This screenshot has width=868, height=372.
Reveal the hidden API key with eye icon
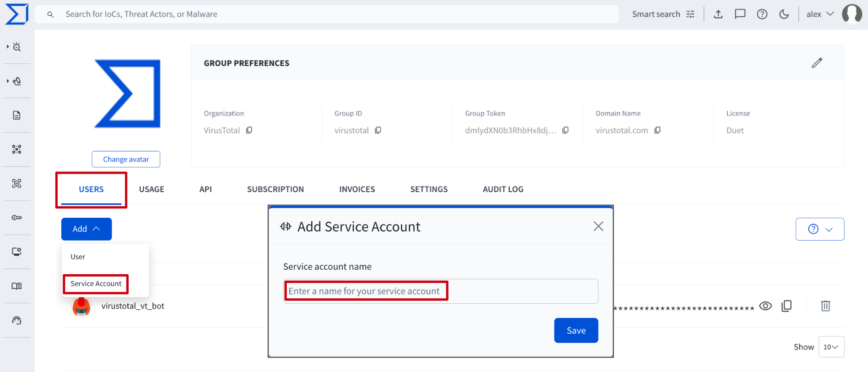(x=766, y=306)
